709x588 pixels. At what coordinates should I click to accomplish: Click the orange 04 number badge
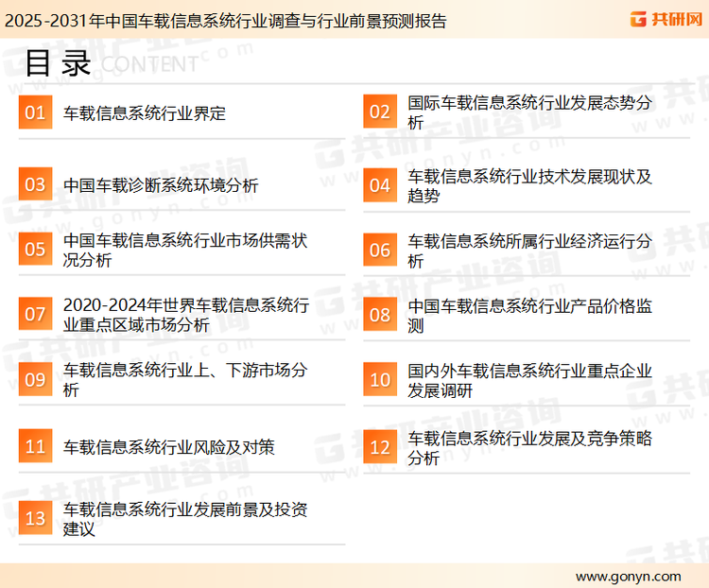coord(380,185)
